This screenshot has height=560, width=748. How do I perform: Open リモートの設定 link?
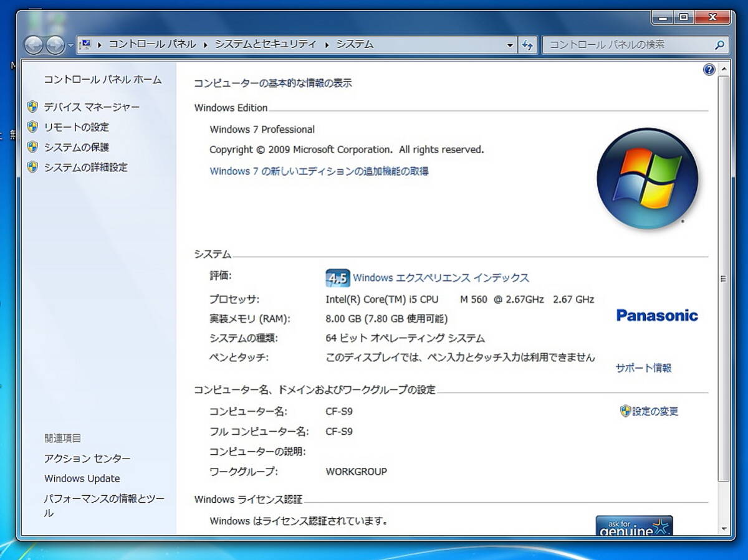(x=76, y=127)
